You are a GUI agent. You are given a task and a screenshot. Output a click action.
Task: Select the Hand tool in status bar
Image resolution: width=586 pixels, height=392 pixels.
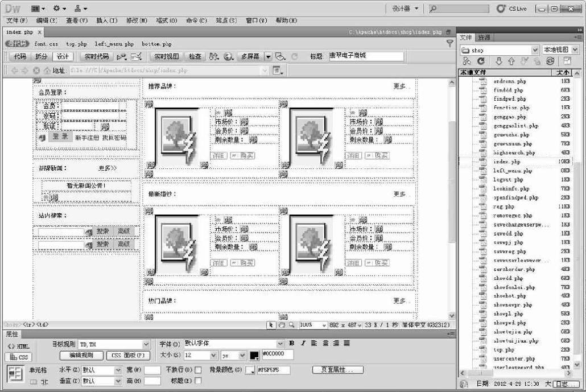tap(282, 325)
